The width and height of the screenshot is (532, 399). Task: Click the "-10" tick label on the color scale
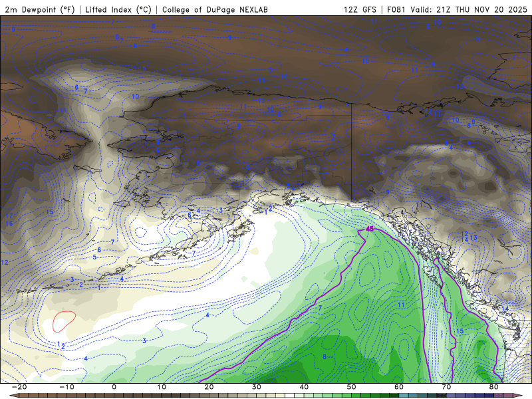(x=66, y=387)
